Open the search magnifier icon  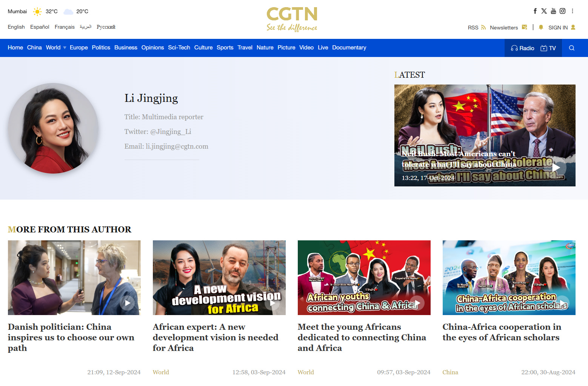tap(572, 48)
